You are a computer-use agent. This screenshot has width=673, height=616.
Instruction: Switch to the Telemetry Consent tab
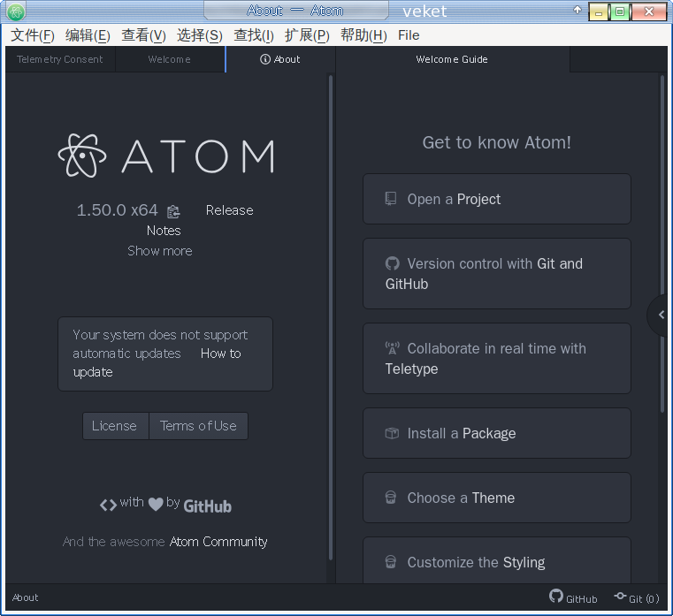(60, 59)
